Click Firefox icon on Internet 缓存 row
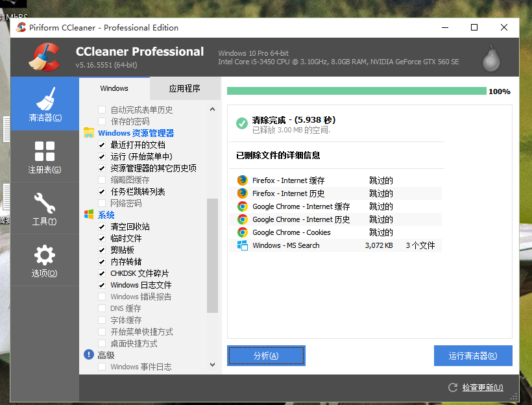Viewport: 532px width, 405px height. tap(242, 180)
